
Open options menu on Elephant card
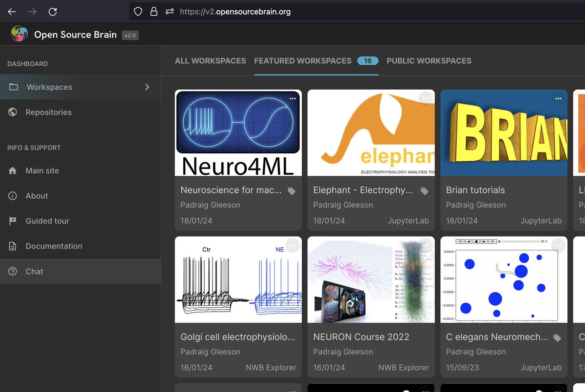[426, 98]
